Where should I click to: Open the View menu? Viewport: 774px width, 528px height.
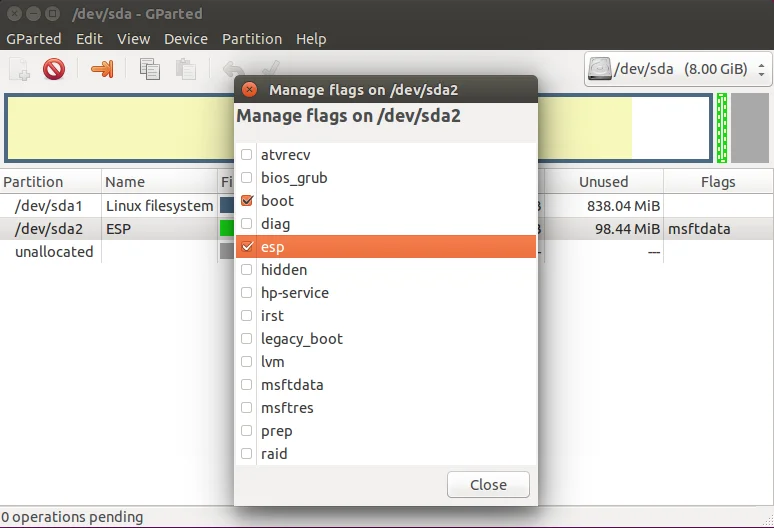133,39
